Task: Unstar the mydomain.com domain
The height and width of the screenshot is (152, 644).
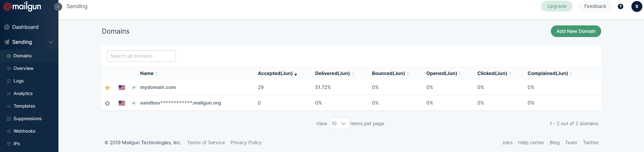Action: (107, 88)
